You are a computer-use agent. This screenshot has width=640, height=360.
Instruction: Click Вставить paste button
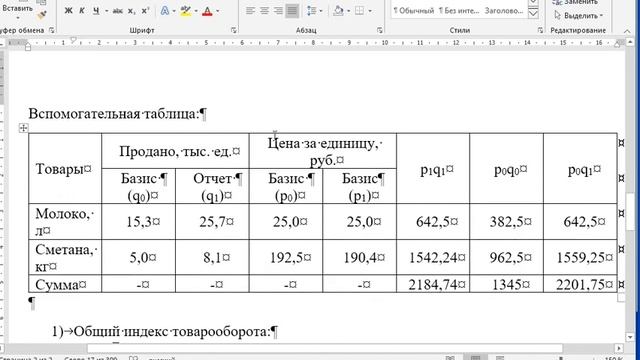(17, 8)
